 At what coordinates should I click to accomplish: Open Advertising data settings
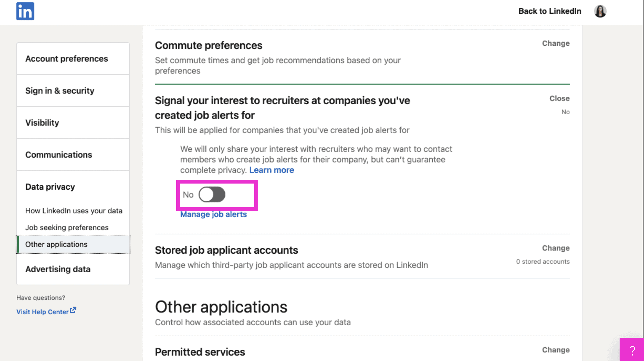tap(58, 269)
